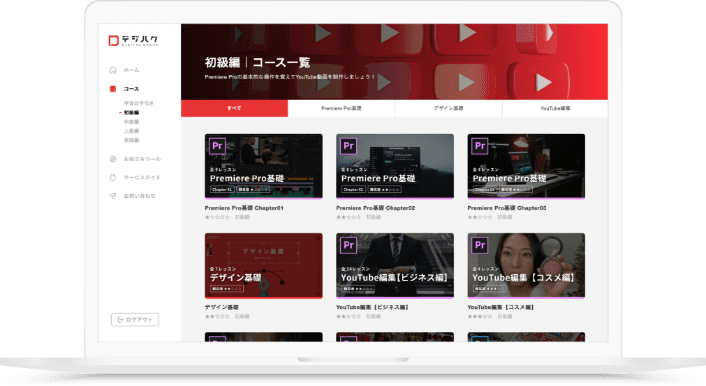Open the Premiere Pro基礎 Chapter03 thumbnail
The image size is (706, 386).
pos(526,166)
